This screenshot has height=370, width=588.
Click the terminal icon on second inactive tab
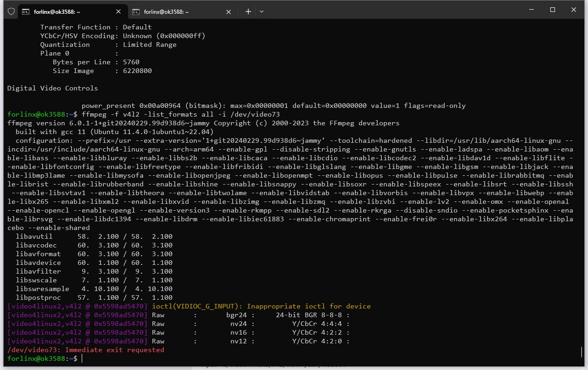coord(136,11)
